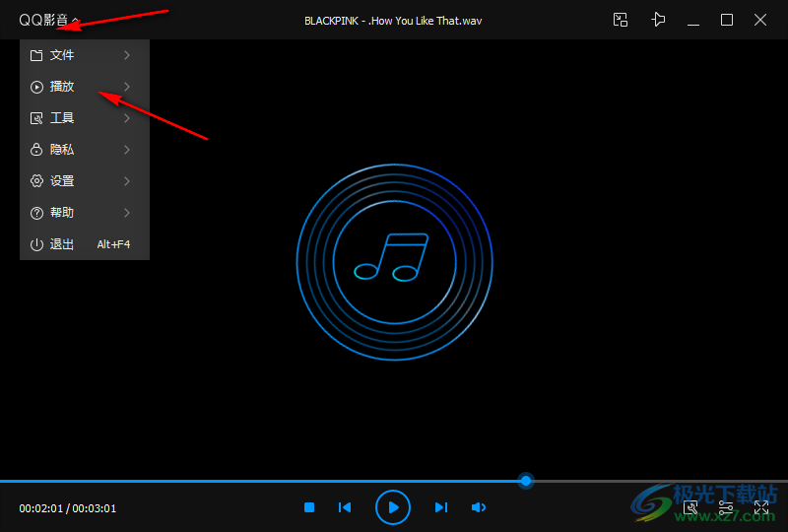Click the lock icon beside 隐私
Viewport: 788px width, 532px height.
pyautogui.click(x=36, y=150)
